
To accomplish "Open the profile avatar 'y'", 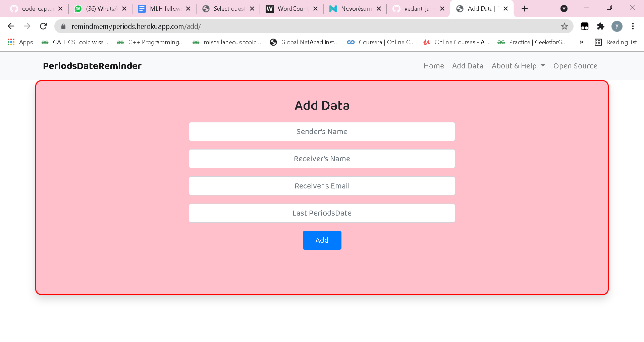I will (x=617, y=26).
